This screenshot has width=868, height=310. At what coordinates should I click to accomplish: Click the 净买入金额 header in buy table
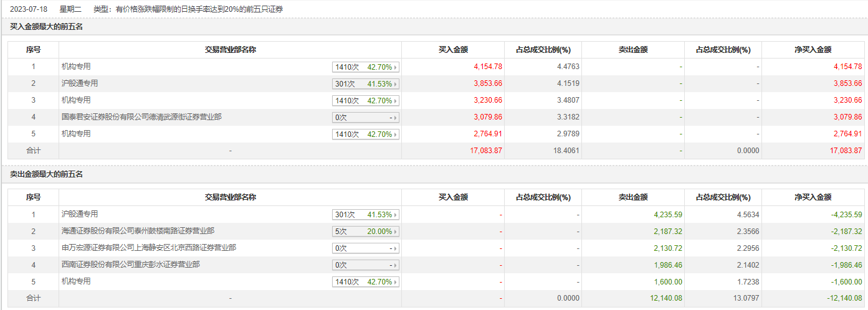tap(813, 50)
